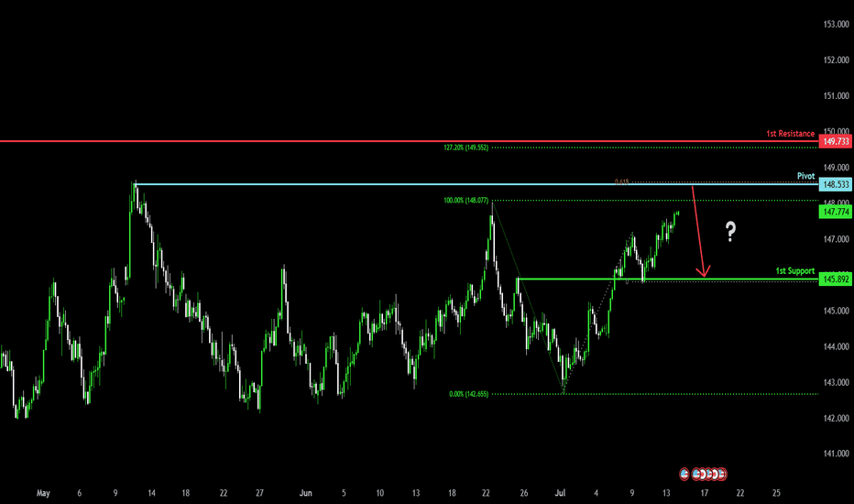The width and height of the screenshot is (854, 504).
Task: Click 149.000 on the price axis
Action: point(836,168)
